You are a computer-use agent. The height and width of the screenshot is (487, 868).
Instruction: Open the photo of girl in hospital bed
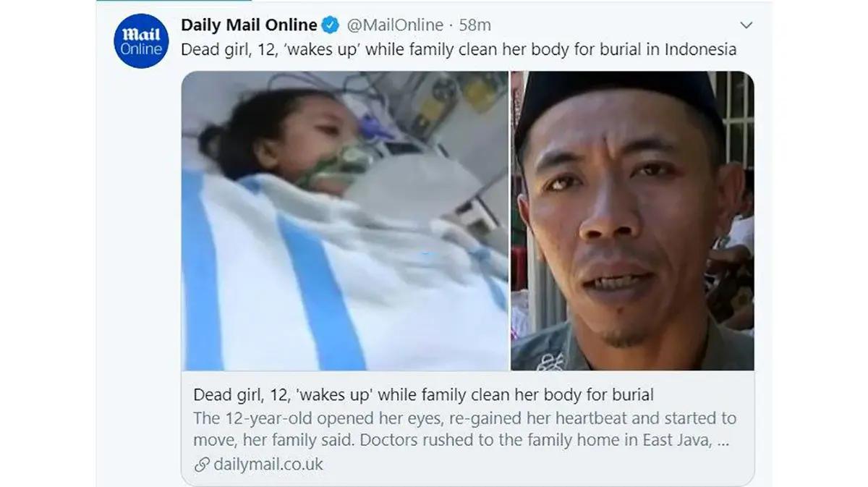345,221
